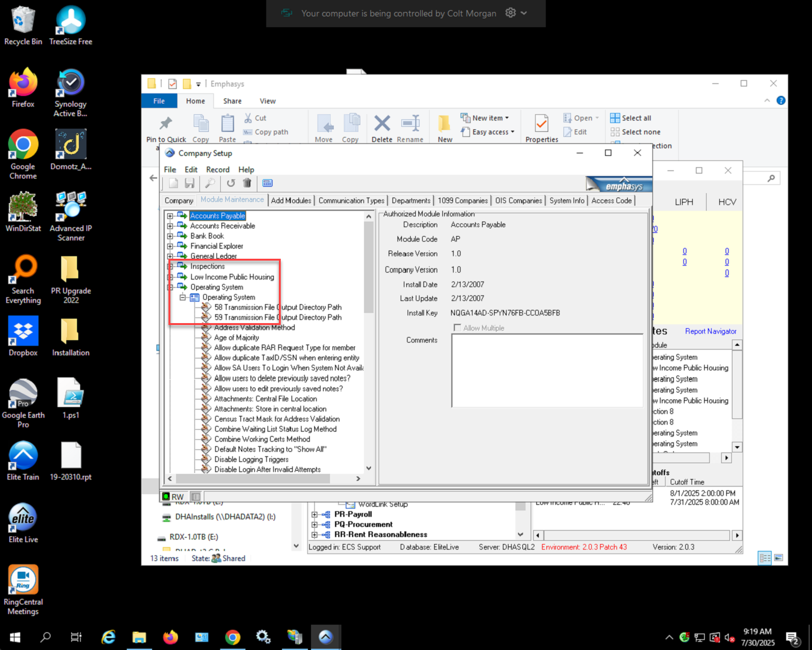Click Select none in the Explorer ribbon
Image resolution: width=812 pixels, height=650 pixels.
[636, 132]
